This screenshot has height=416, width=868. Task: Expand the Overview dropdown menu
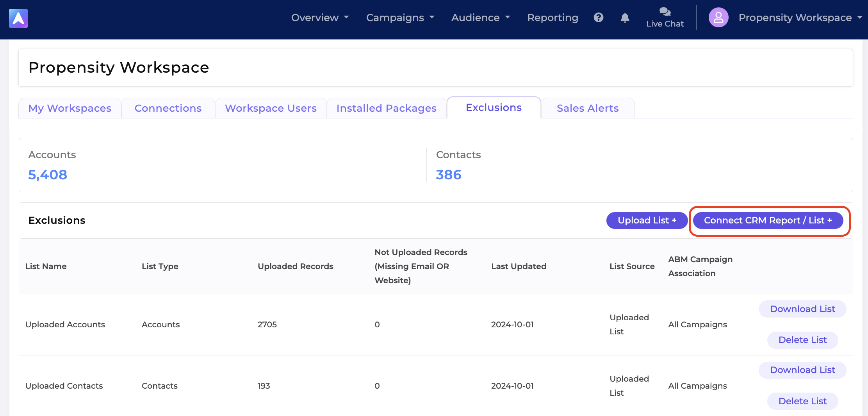320,18
